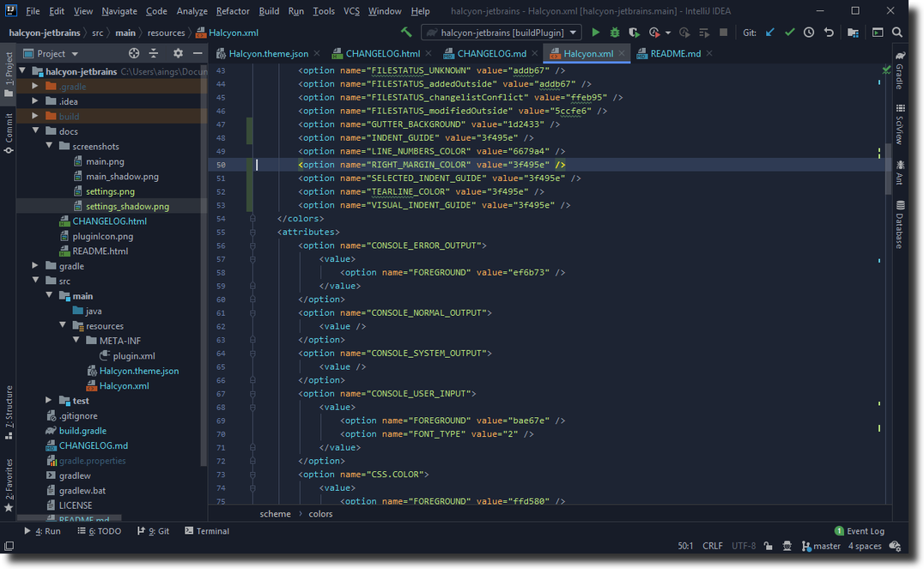
Task: Collapse the fold marker at line 55 attributes
Action: (252, 232)
